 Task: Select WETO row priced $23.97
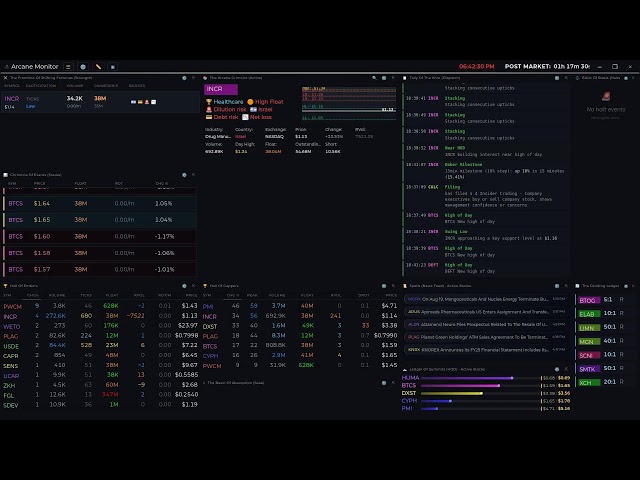click(100, 326)
